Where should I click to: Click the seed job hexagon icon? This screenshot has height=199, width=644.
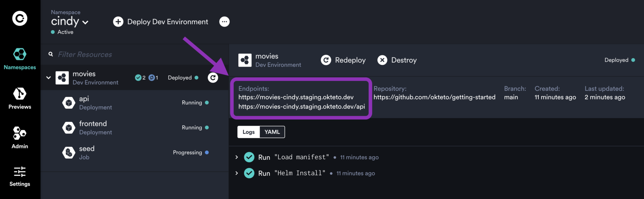point(69,152)
